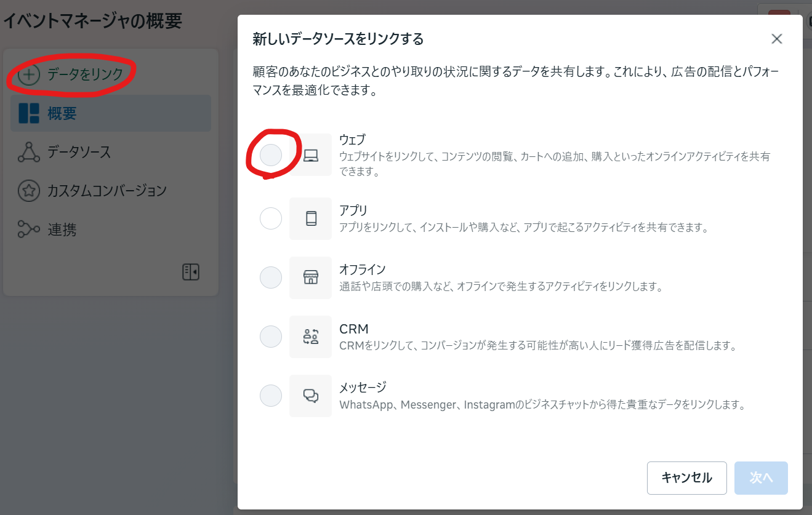Select the メッセージ radio button
This screenshot has height=515, width=812.
271,396
